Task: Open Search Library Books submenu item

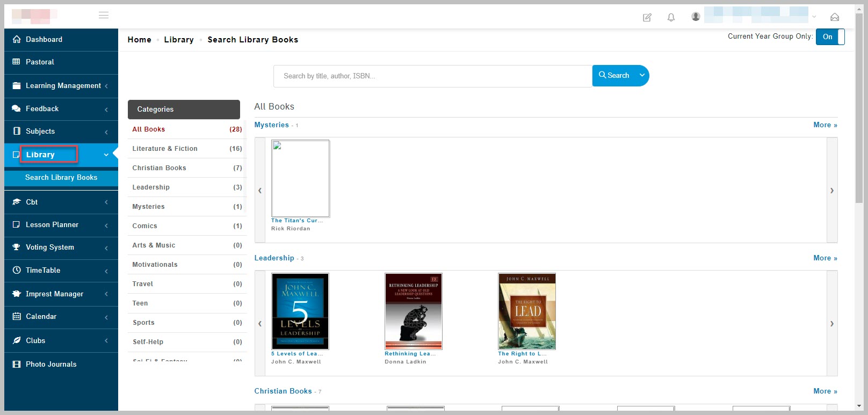Action: 61,177
